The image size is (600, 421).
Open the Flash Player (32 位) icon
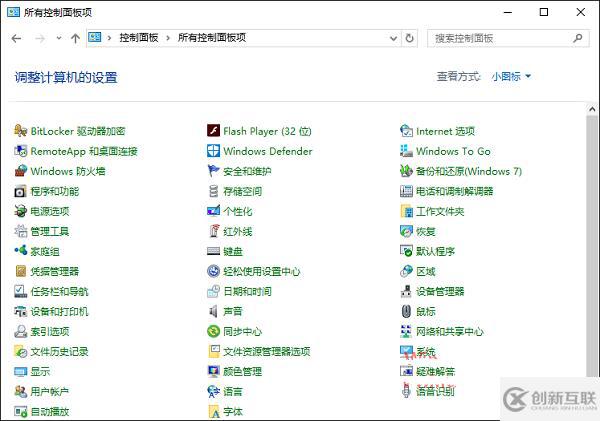click(x=213, y=131)
